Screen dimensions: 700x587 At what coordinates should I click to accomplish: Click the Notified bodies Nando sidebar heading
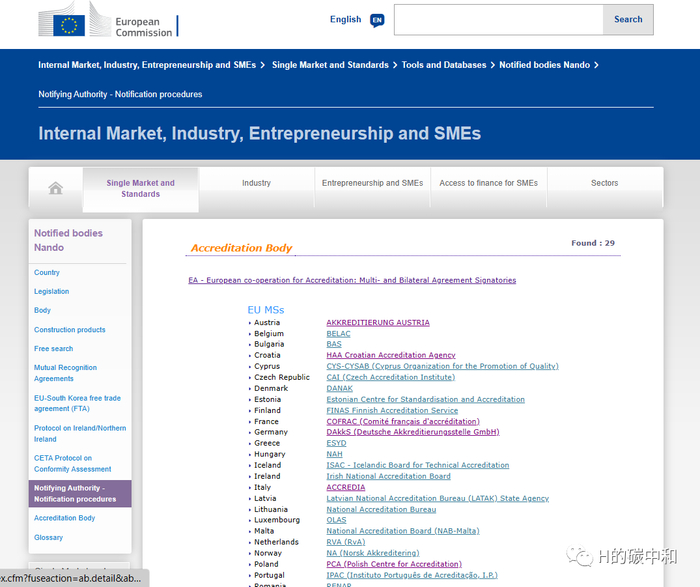click(x=68, y=240)
